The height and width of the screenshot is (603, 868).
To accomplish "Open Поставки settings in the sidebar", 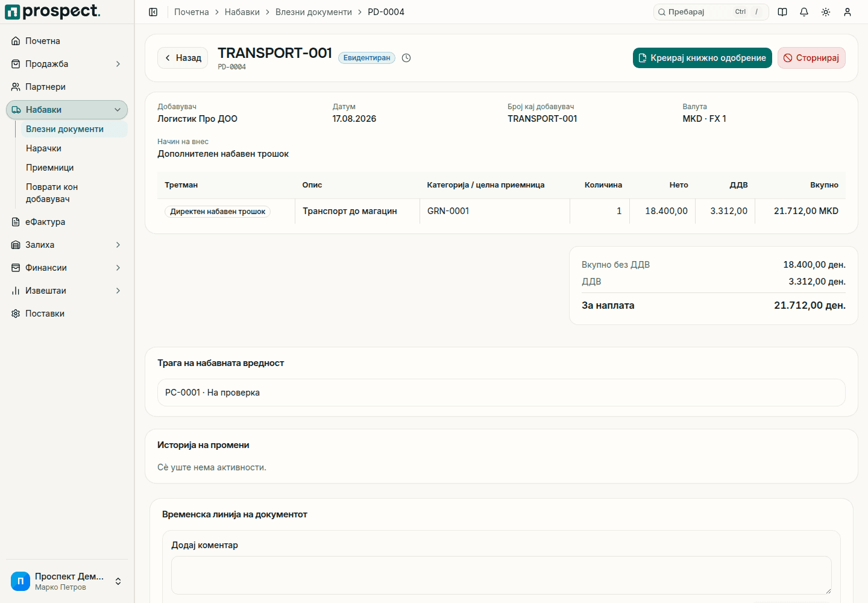I will 67,314.
